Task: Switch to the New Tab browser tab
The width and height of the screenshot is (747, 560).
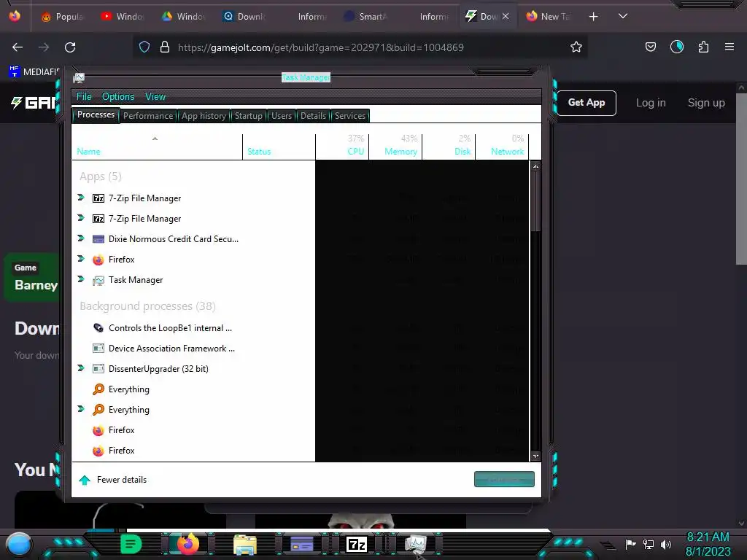Action: [x=549, y=17]
